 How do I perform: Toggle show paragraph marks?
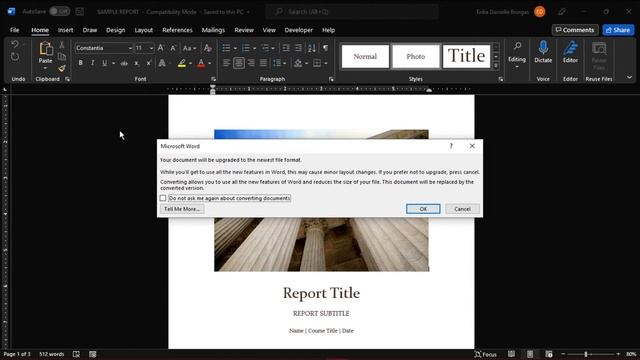coord(325,48)
